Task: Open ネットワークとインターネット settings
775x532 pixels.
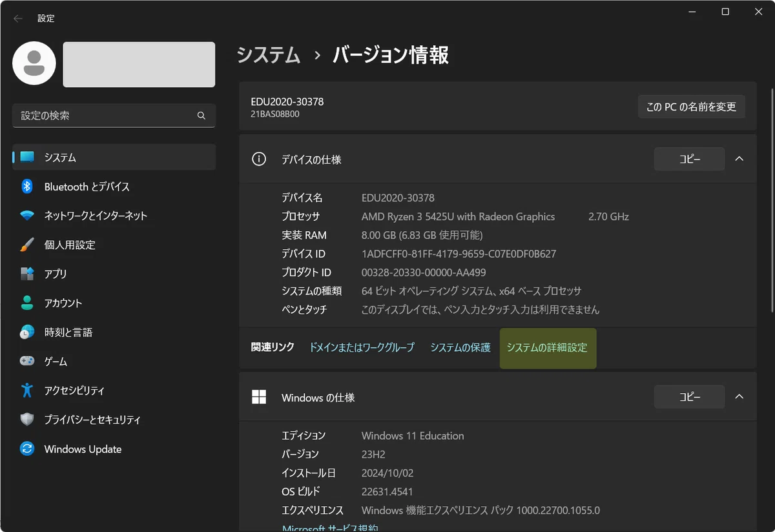Action: (x=114, y=216)
